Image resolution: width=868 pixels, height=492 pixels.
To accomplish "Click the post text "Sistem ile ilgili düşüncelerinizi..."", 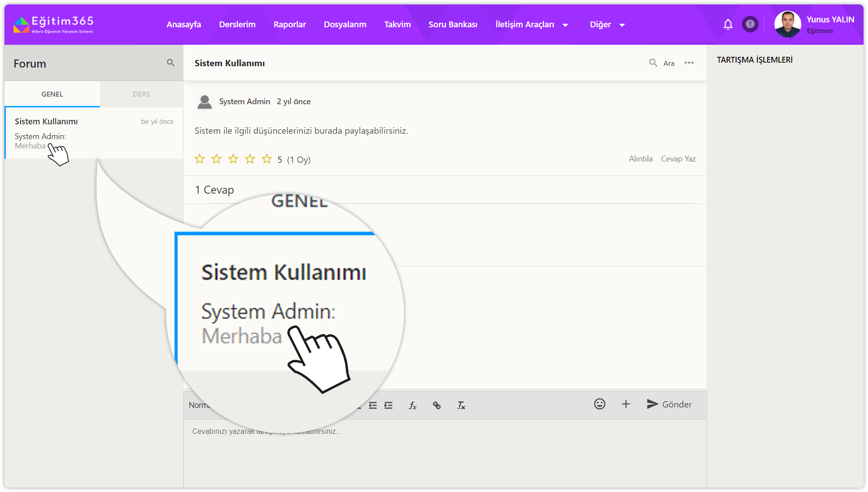I will point(301,131).
